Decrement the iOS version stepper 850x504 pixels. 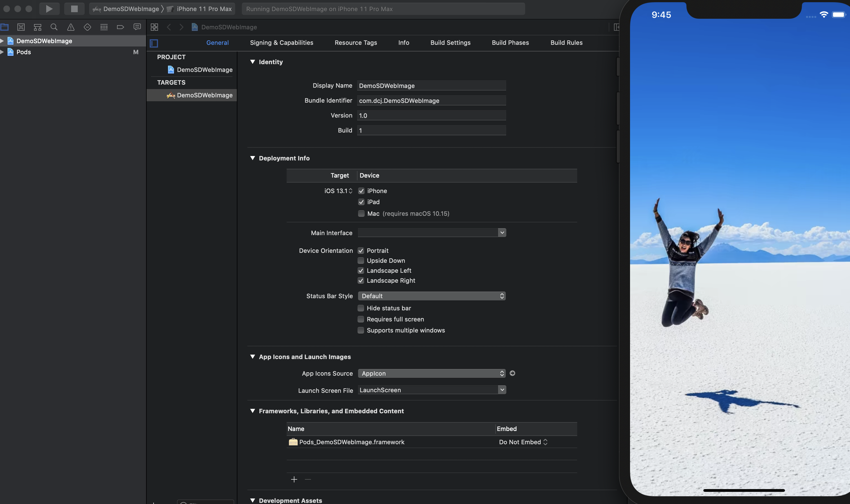(x=351, y=192)
